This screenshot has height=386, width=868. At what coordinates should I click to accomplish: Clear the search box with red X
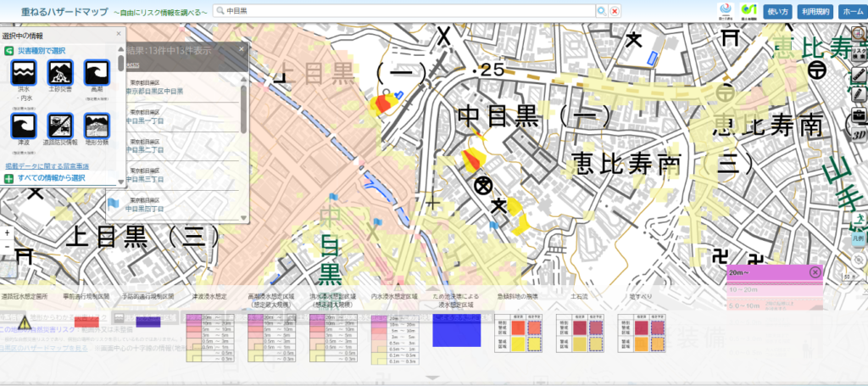pyautogui.click(x=615, y=11)
